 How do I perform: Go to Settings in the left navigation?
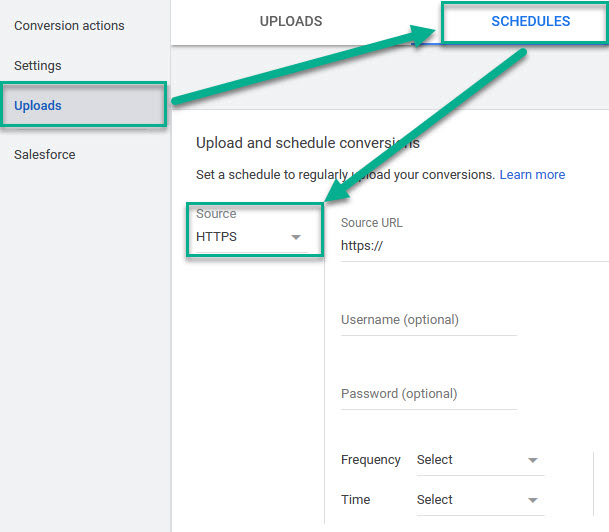coord(38,66)
